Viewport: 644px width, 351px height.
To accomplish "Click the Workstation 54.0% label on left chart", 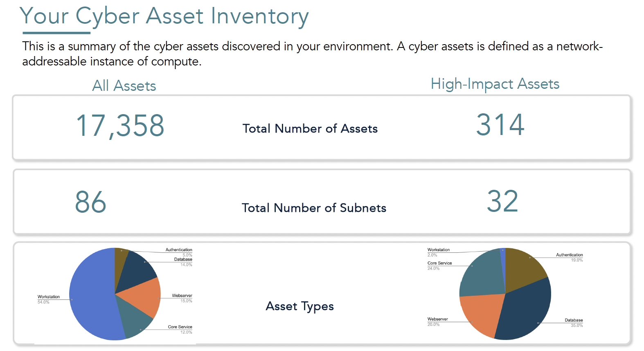I will coord(48,299).
